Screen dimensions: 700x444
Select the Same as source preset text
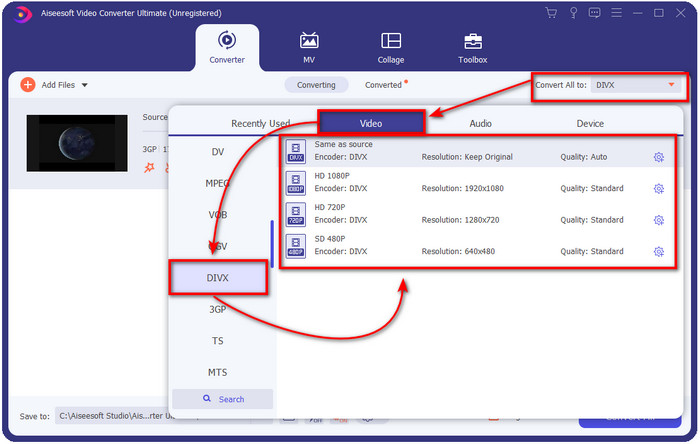pos(343,144)
